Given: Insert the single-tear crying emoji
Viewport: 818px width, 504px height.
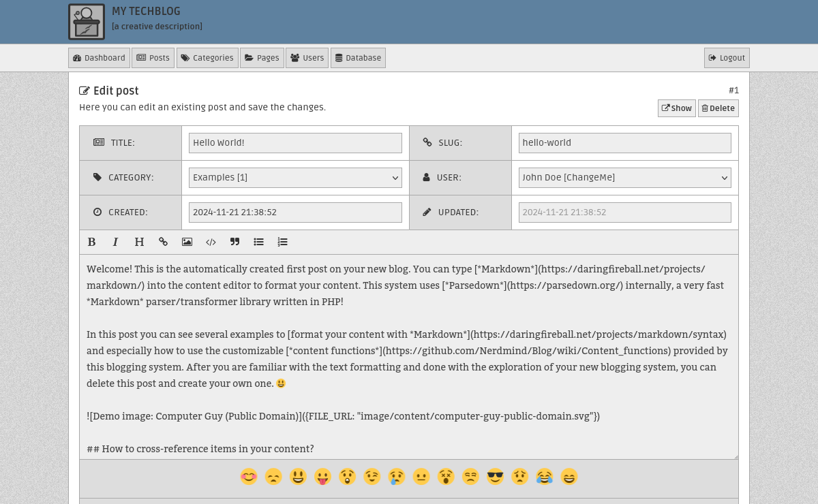Looking at the screenshot, I should tap(397, 477).
